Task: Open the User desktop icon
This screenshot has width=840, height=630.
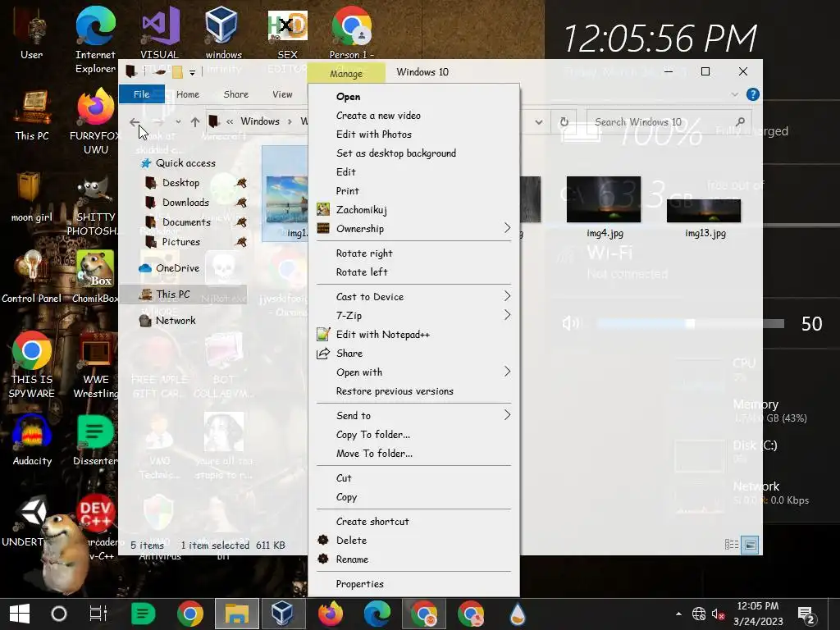Action: (32, 33)
